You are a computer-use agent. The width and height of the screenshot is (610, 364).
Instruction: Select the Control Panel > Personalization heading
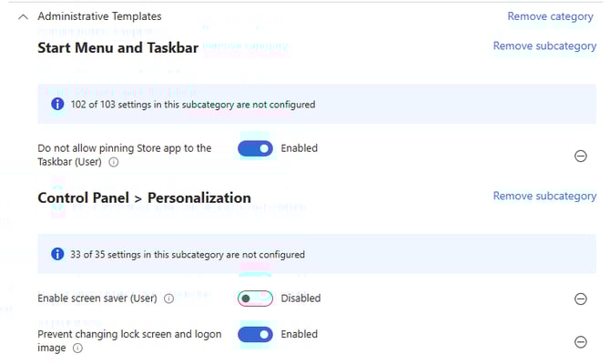(144, 197)
